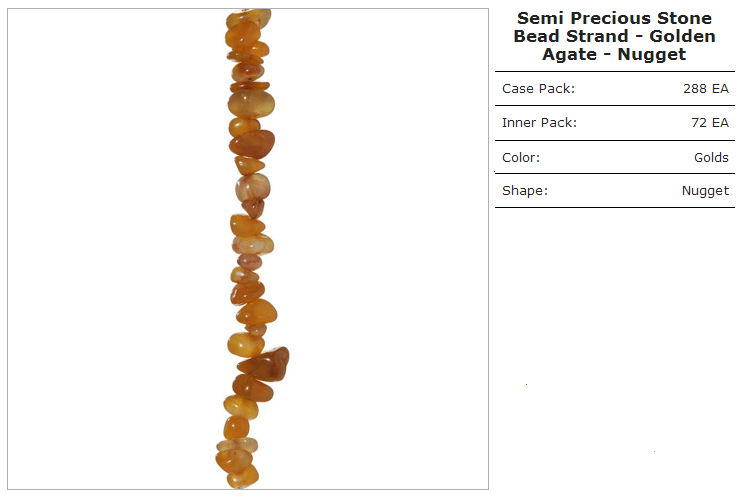Click the empty white area left of strand
This screenshot has width=739, height=496.
115,249
